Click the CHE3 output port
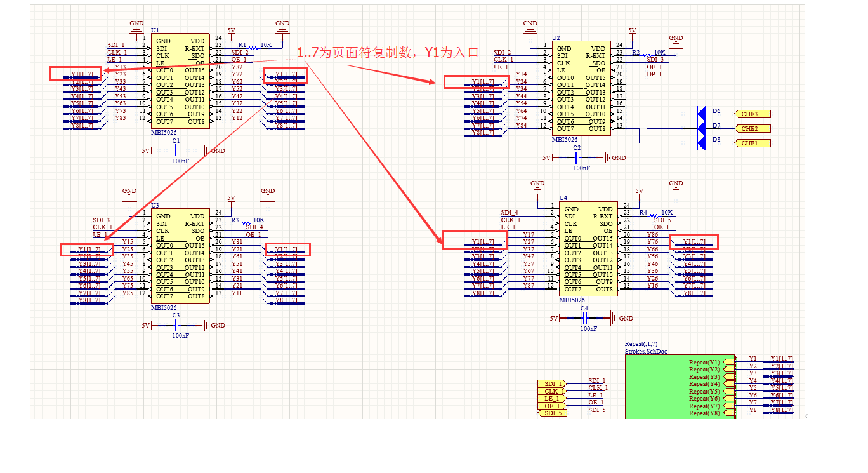Screen dimensions: 868x473 coord(753,114)
